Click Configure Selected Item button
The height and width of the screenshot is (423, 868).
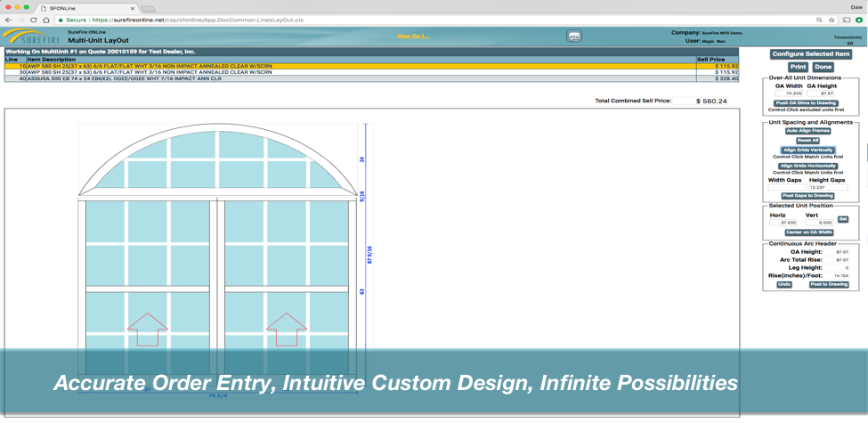[x=811, y=53]
